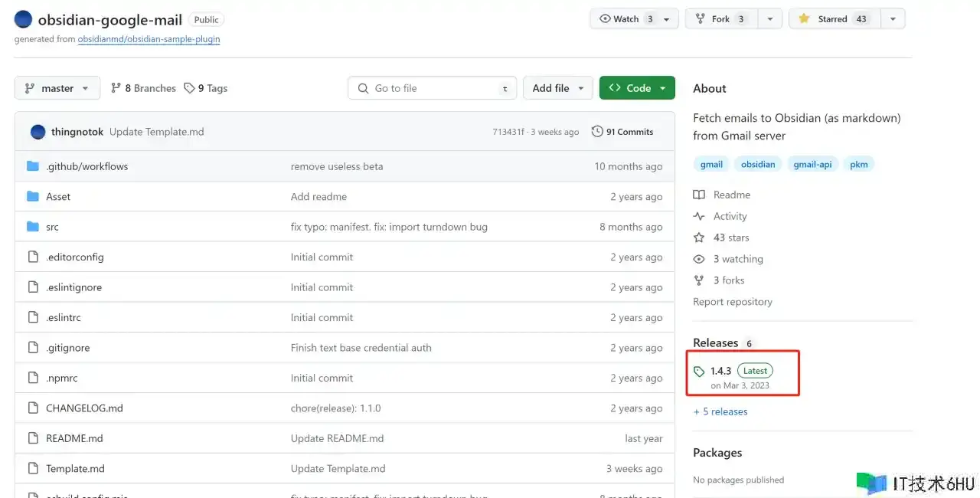Screen dimensions: 980x498
Task: Select the gmail topic tag
Action: 711,164
